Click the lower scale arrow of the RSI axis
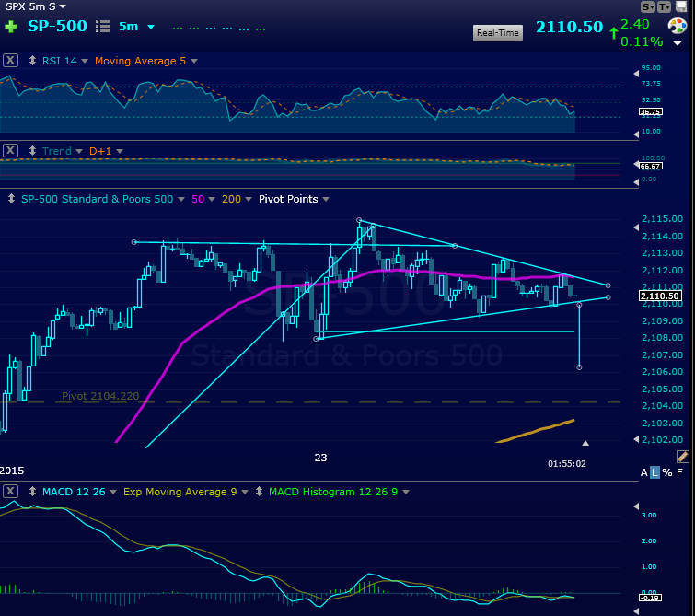The height and width of the screenshot is (616, 695). (636, 134)
